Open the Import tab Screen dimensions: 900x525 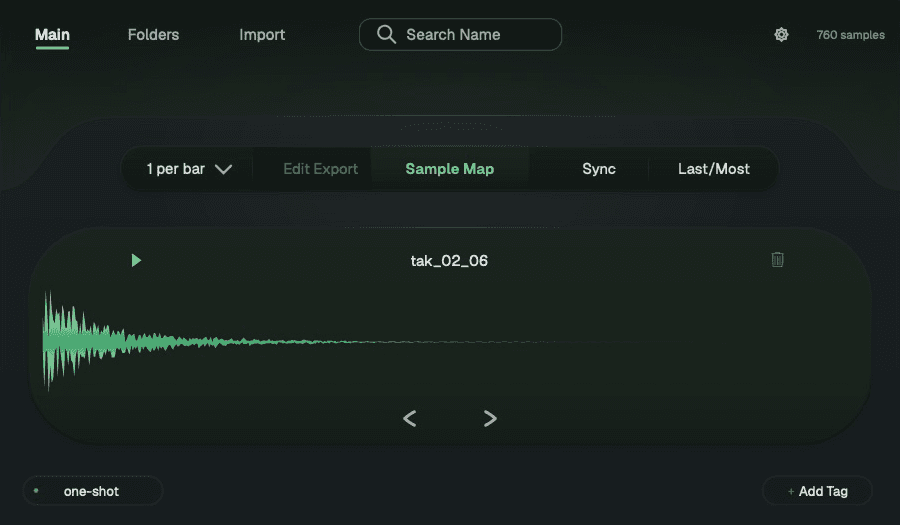point(262,35)
